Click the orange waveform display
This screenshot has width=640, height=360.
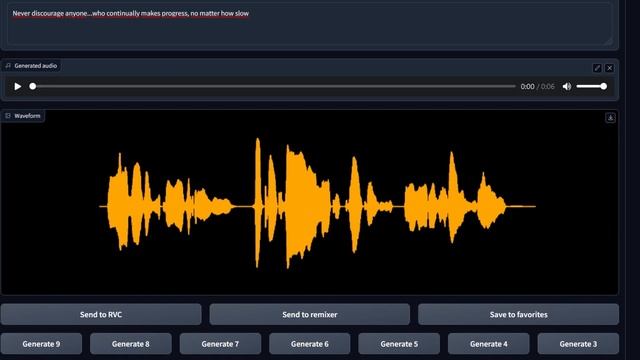[x=317, y=203]
